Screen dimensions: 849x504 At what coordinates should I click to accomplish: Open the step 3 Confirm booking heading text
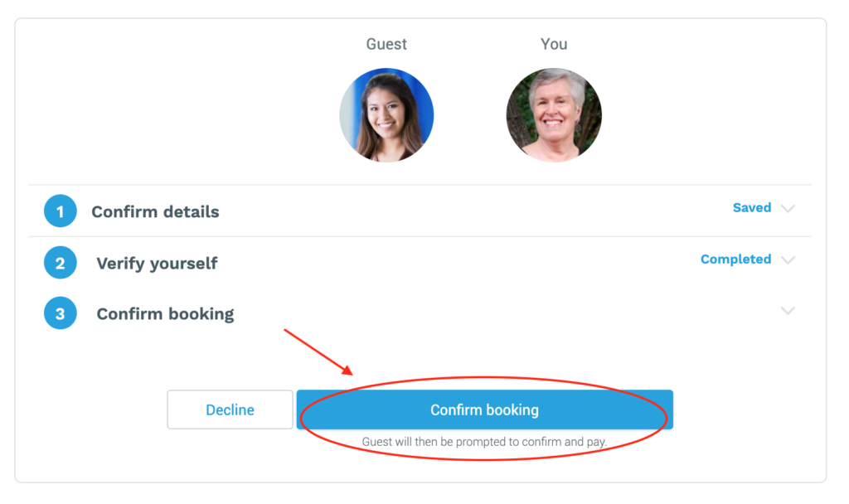pyautogui.click(x=165, y=314)
